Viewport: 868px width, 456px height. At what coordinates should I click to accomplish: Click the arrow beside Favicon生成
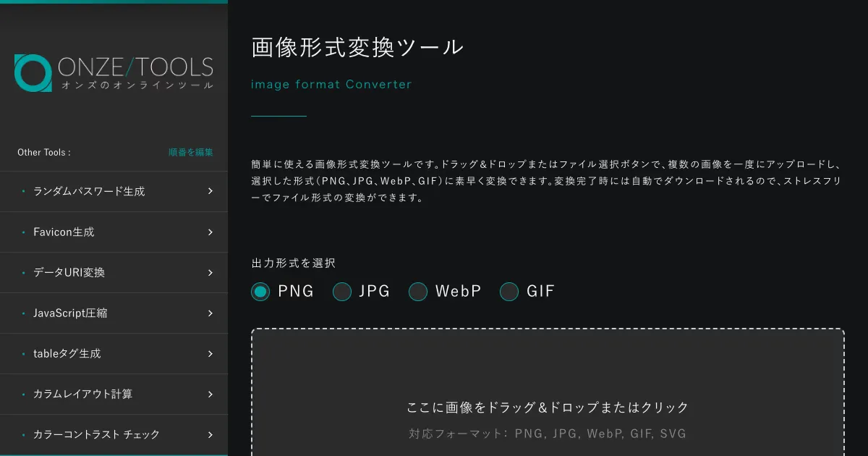[210, 232]
